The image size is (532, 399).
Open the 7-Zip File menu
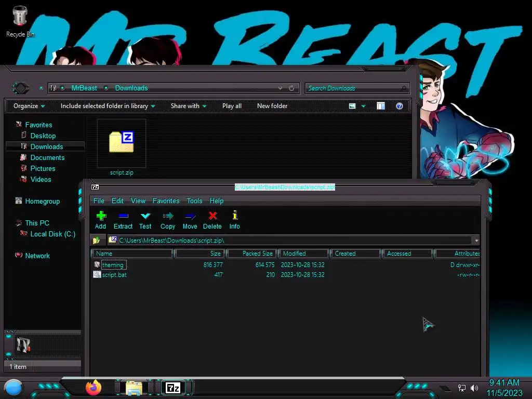coord(99,201)
